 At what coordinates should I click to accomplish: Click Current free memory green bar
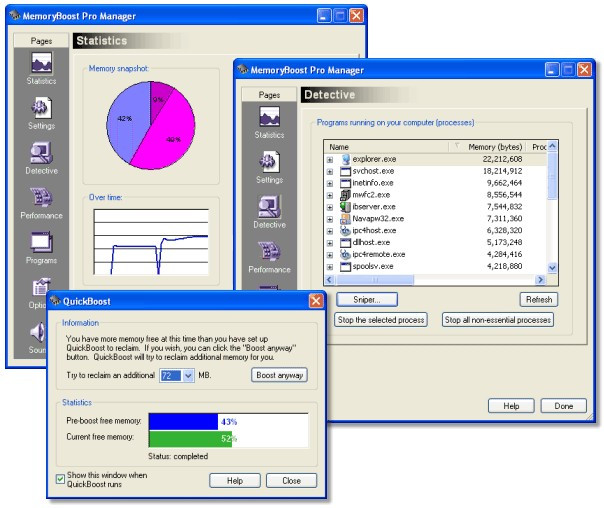(191, 439)
